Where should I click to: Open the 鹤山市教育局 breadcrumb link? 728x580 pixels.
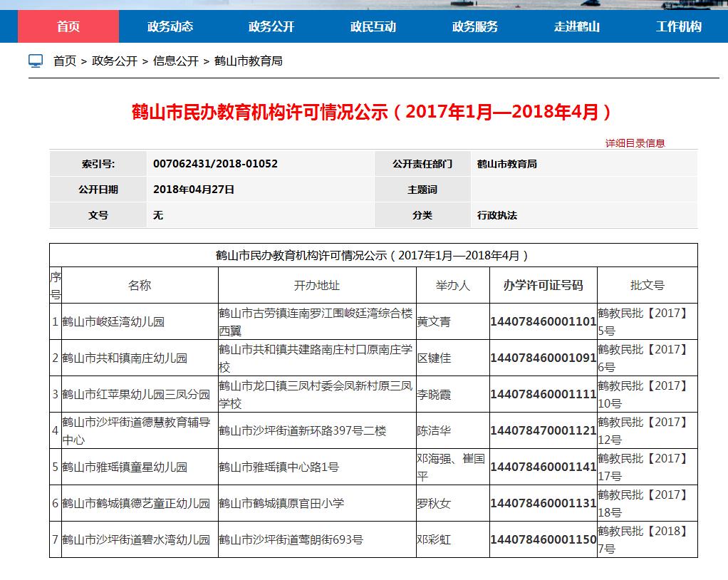tap(249, 61)
